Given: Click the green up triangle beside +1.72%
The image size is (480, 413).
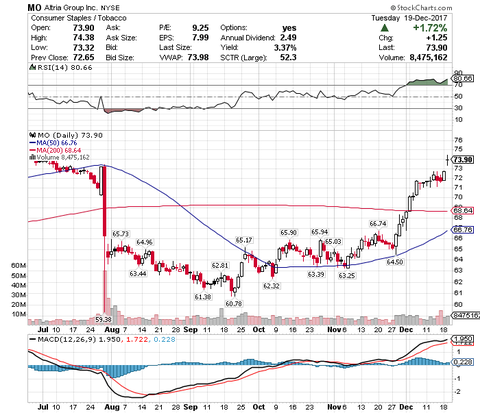Looking at the screenshot, I should [385, 28].
